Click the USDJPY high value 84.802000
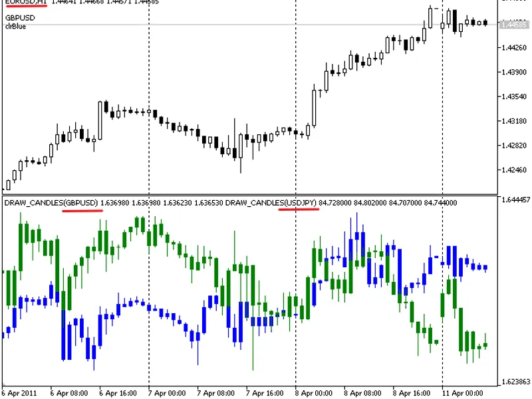Screen dimensions: 532x399 click(370, 203)
